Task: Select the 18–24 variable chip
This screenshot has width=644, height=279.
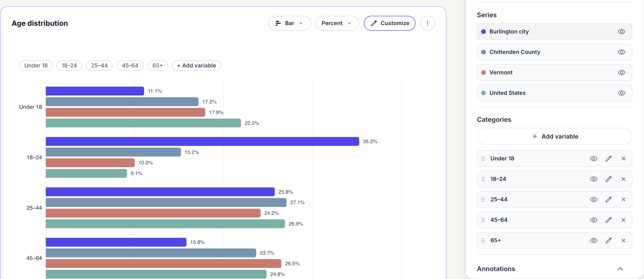Action: tap(69, 66)
